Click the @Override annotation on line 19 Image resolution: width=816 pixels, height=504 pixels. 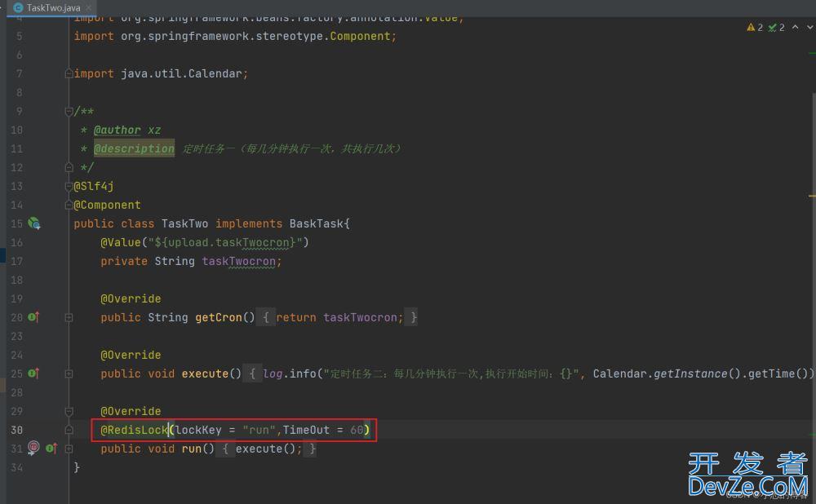(131, 298)
